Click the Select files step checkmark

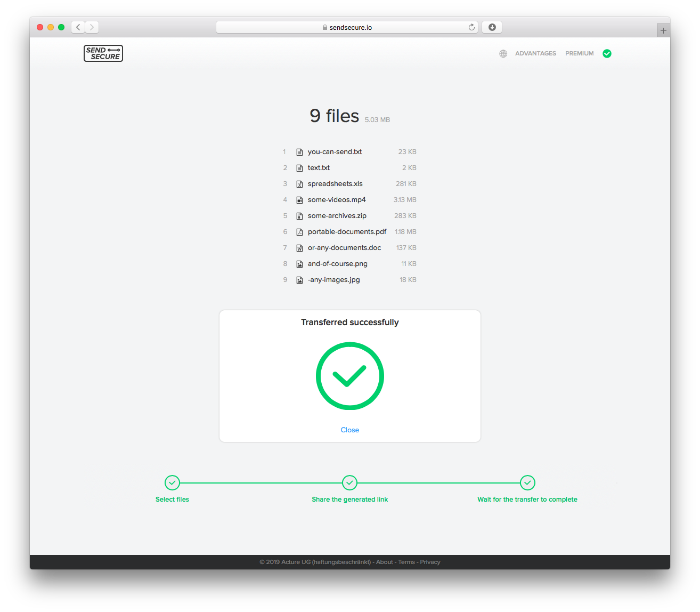tap(172, 482)
